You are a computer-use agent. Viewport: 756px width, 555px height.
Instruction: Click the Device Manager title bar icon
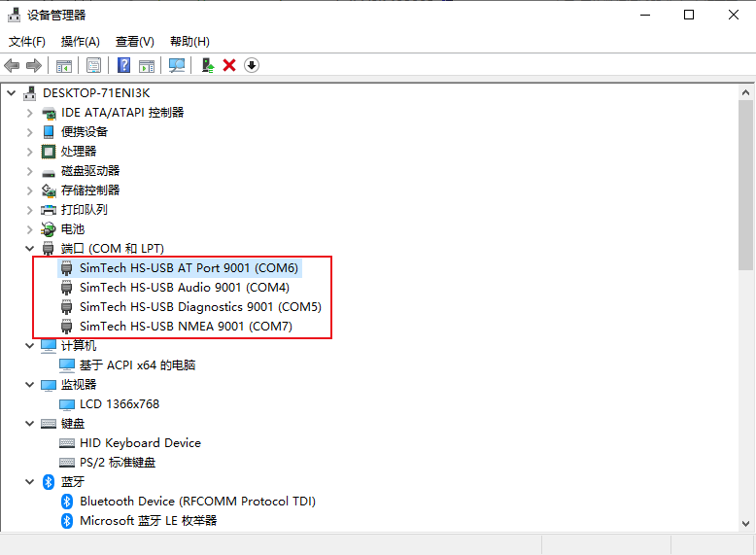click(x=14, y=15)
